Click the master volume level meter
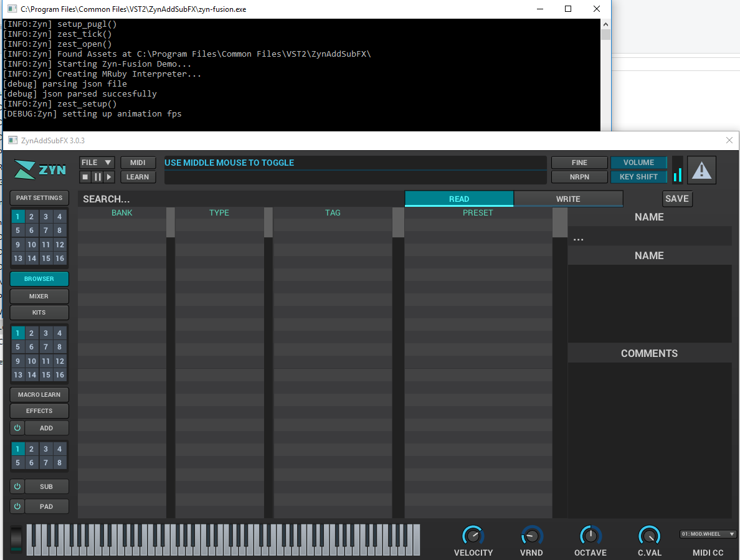740x560 pixels. pos(678,169)
